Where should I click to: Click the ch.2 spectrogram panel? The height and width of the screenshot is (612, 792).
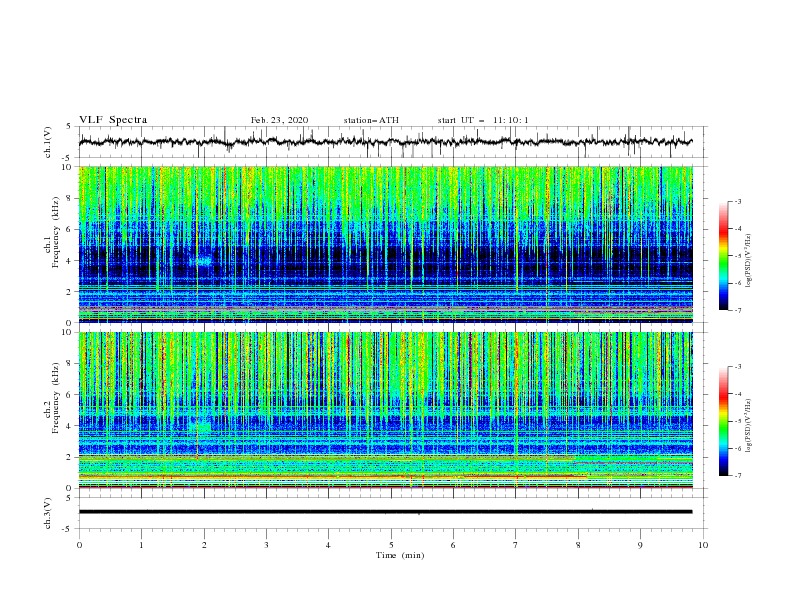pos(385,410)
